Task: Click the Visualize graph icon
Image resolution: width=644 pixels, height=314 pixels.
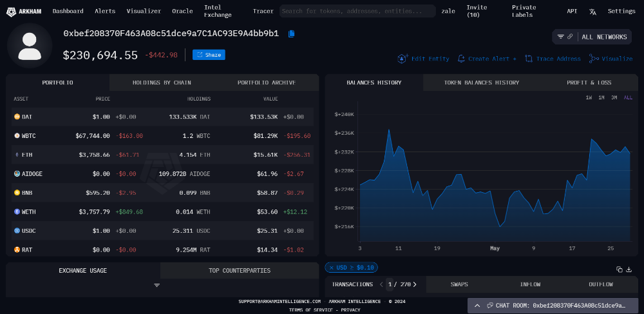Action: coord(593,59)
